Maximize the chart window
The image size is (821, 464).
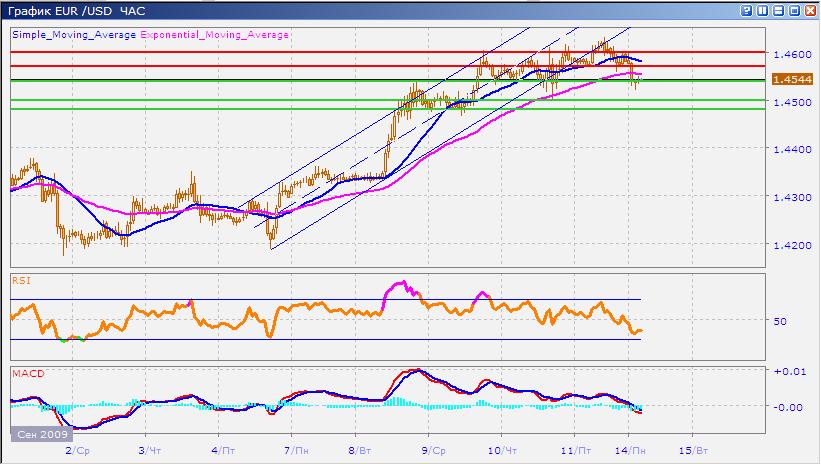(x=794, y=11)
